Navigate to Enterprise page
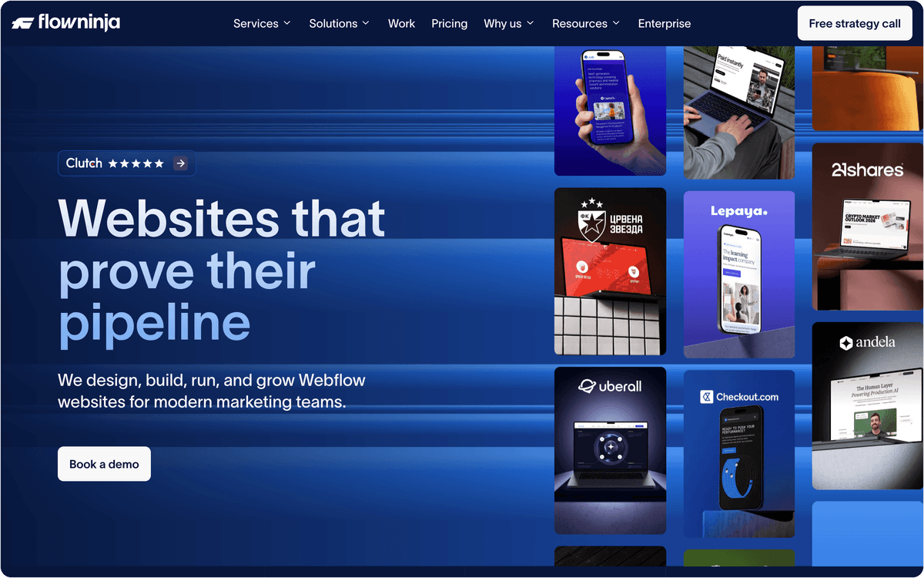The height and width of the screenshot is (578, 924). pos(665,24)
